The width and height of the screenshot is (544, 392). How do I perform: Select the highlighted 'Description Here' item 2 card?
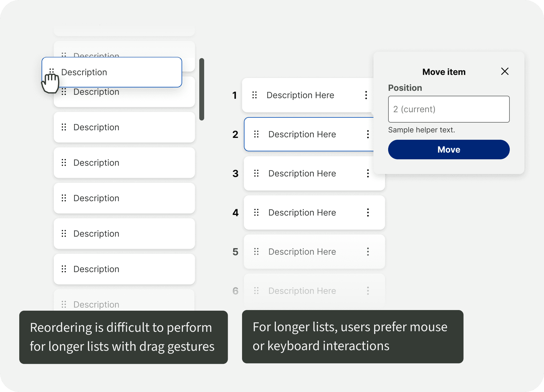pos(309,134)
